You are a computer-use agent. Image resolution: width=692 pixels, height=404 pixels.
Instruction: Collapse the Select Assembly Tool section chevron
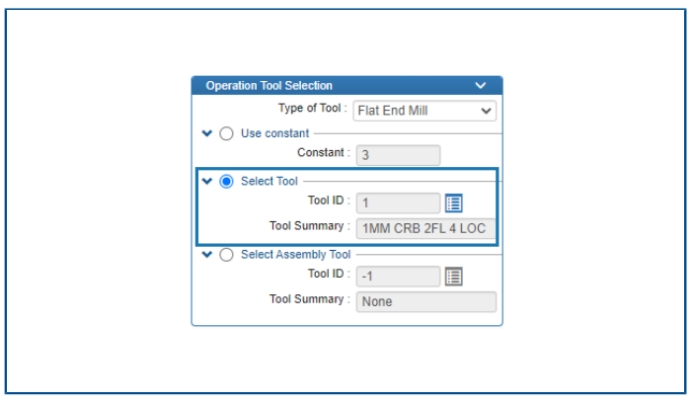[207, 254]
